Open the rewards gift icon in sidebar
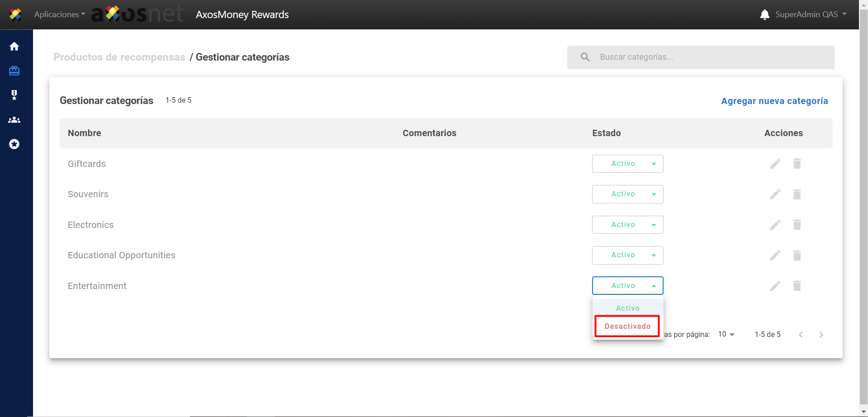The image size is (868, 417). coord(14,71)
